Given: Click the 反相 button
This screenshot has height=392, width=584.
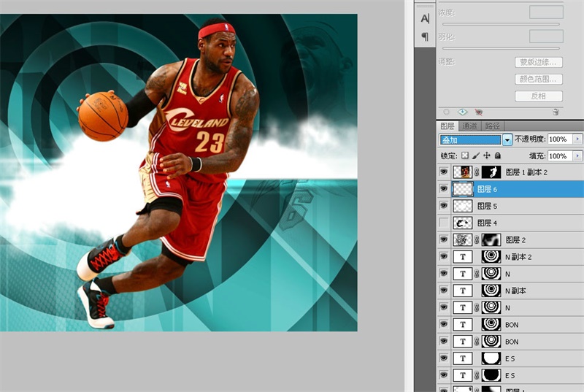Looking at the screenshot, I should click(x=539, y=96).
